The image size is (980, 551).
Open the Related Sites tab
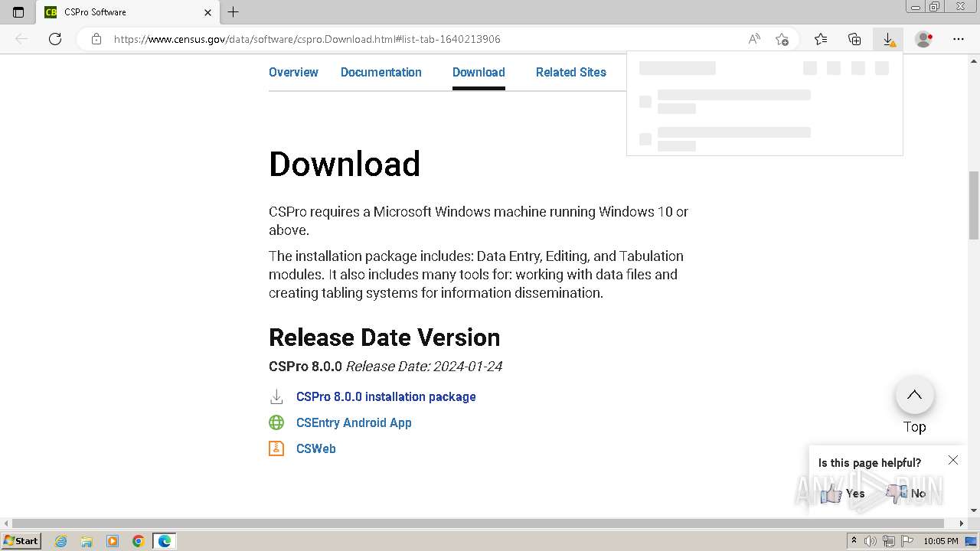(571, 72)
